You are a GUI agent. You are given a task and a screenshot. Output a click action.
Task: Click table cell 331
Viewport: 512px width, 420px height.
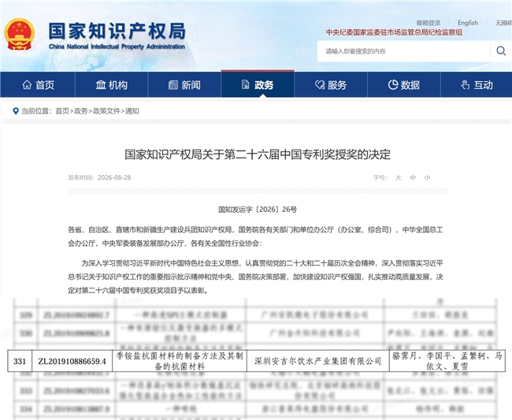20,361
